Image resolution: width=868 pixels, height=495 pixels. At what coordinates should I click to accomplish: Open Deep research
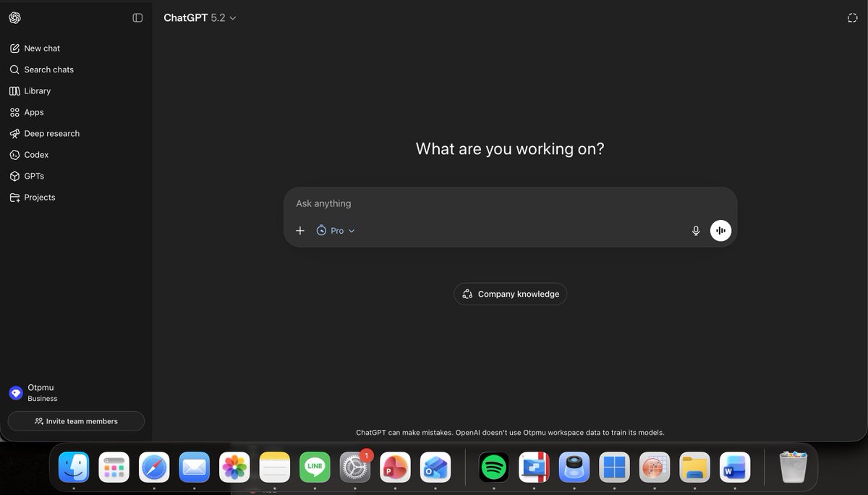point(76,133)
